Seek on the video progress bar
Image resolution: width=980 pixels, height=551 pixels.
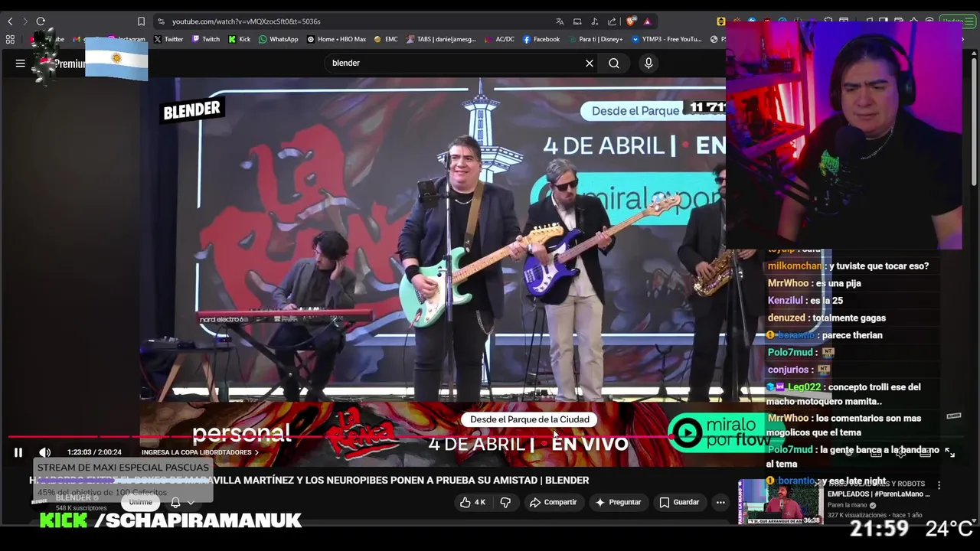tap(490, 437)
